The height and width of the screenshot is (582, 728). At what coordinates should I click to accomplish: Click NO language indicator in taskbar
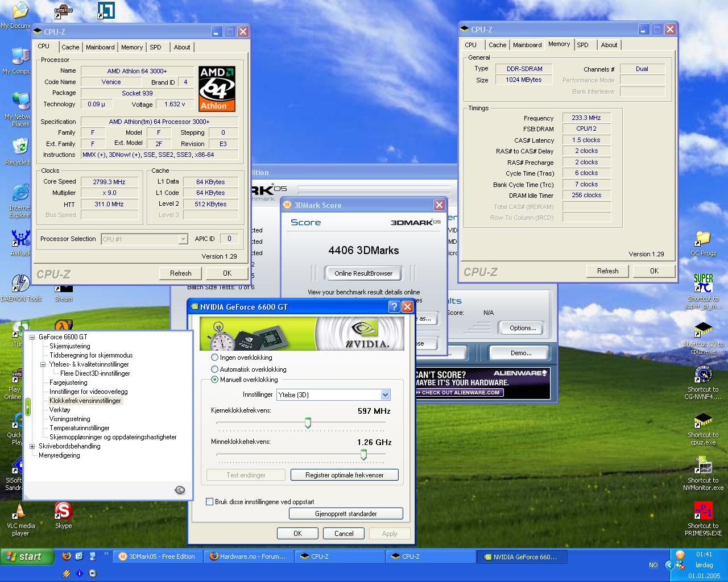coord(653,565)
